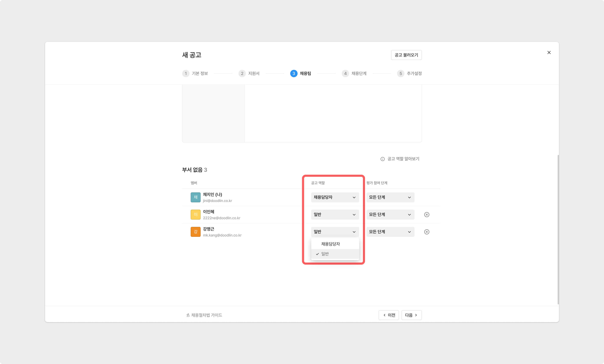This screenshot has height=364, width=604.
Task: Open 이인혜's 일반 role dropdown
Action: click(x=335, y=214)
